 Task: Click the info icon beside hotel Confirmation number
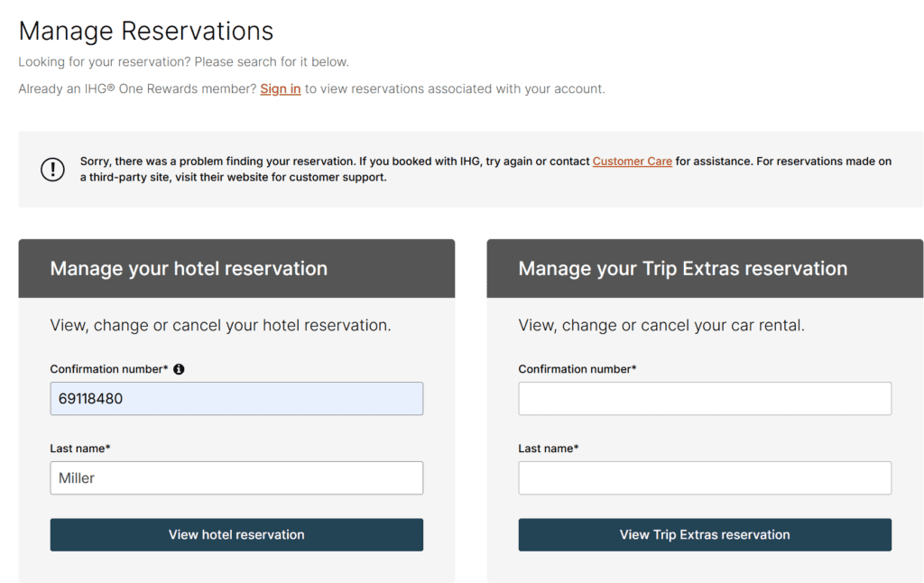click(179, 369)
